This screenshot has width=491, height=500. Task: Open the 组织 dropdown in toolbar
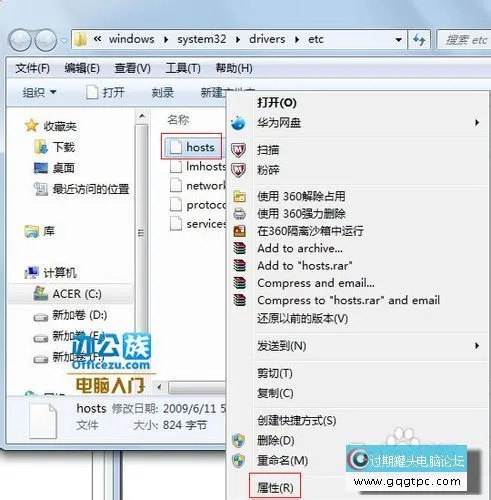click(x=39, y=92)
